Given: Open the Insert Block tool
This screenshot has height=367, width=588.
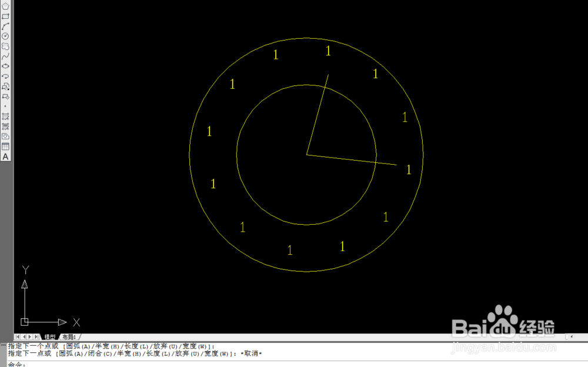Looking at the screenshot, I should pyautogui.click(x=5, y=86).
